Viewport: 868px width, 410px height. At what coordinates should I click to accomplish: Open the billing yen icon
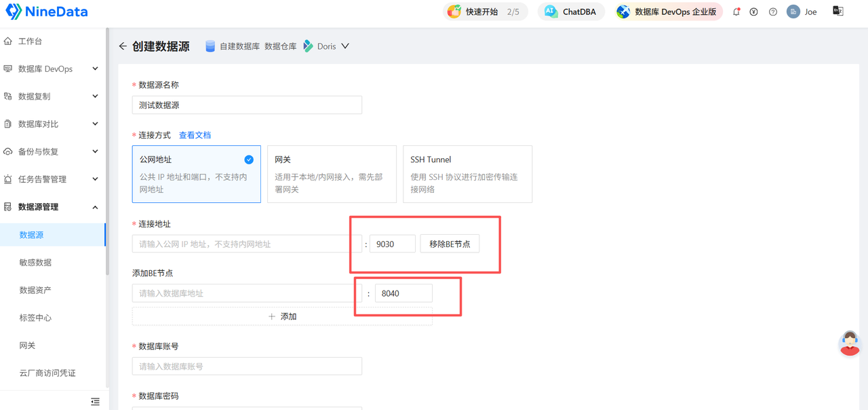click(753, 12)
